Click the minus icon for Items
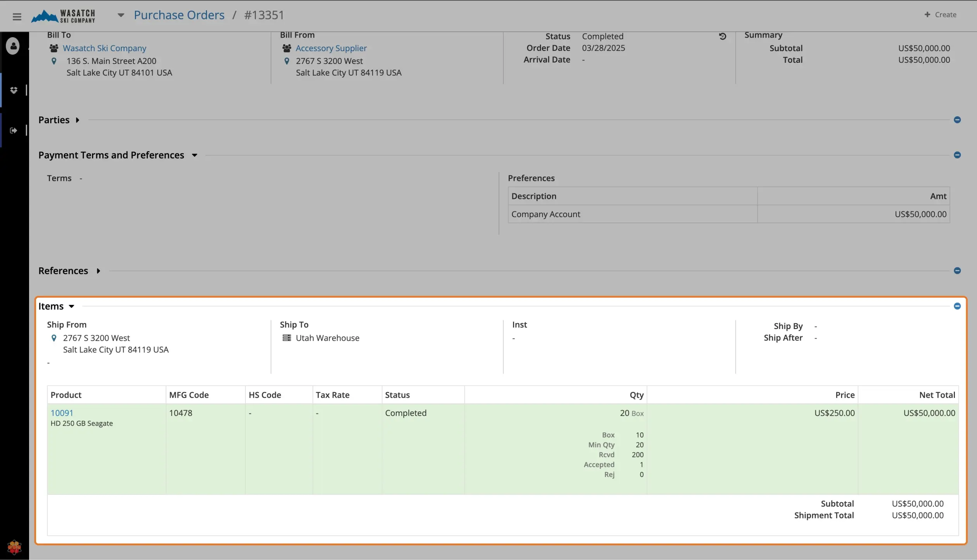This screenshot has height=560, width=977. [957, 306]
